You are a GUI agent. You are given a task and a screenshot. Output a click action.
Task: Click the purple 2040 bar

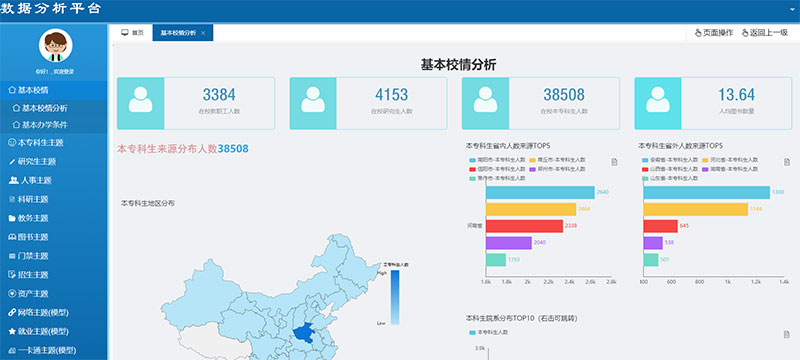click(509, 243)
